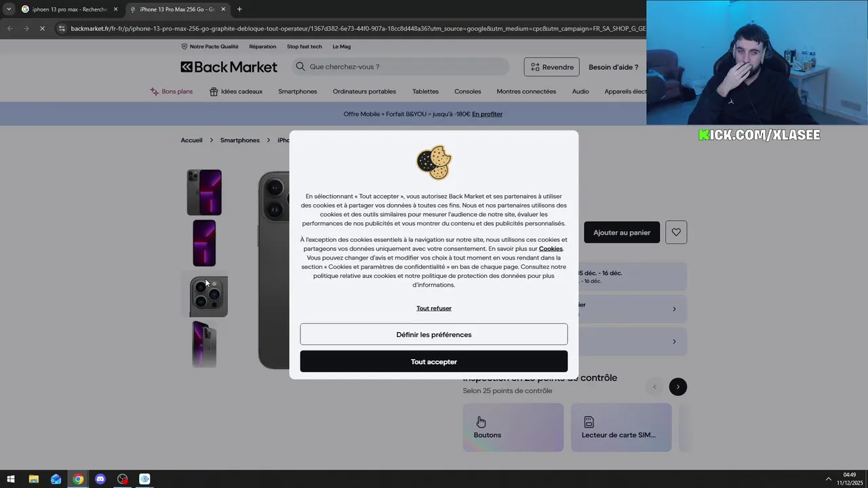Click Définir les préférences button
Image resolution: width=868 pixels, height=488 pixels.
(x=434, y=334)
